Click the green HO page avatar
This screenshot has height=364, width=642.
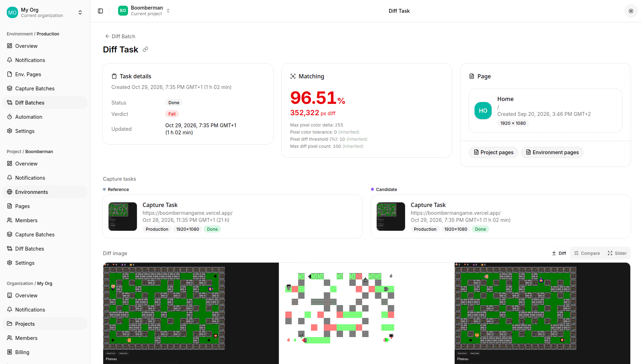[483, 111]
